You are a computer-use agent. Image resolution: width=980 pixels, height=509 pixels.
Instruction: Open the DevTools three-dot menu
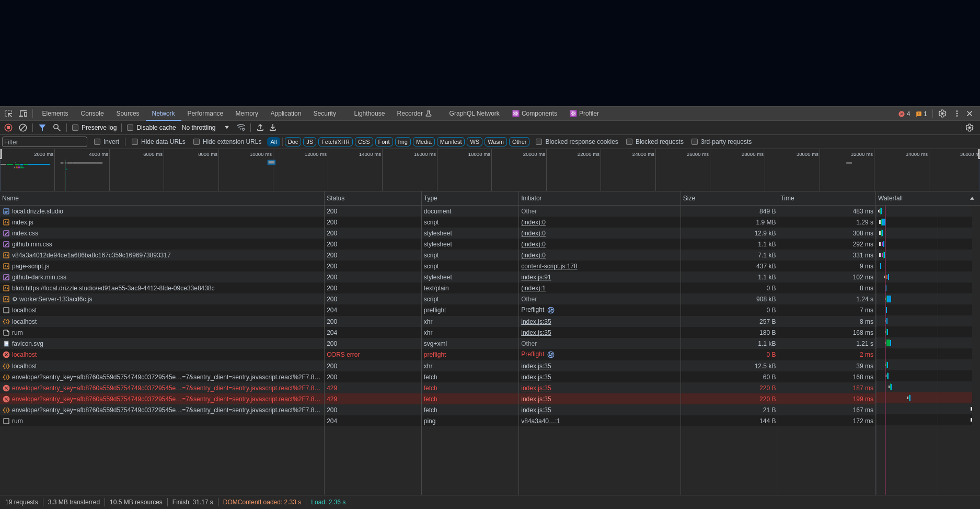tap(957, 114)
